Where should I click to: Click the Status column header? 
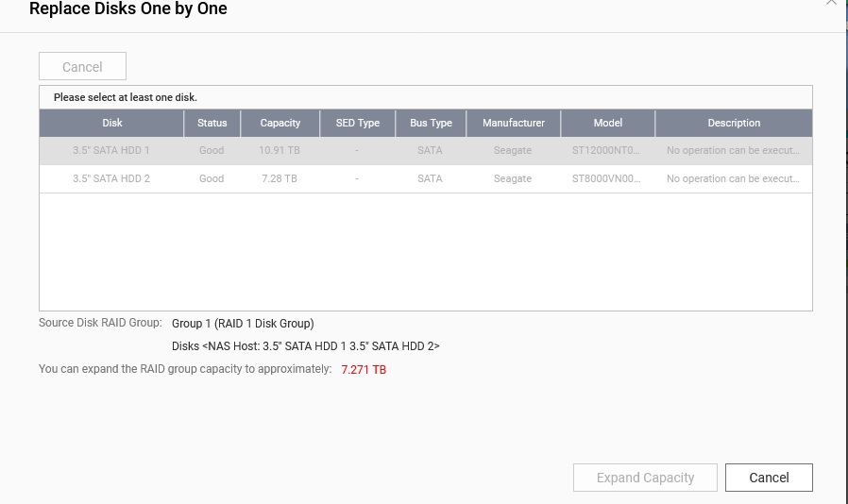(212, 124)
